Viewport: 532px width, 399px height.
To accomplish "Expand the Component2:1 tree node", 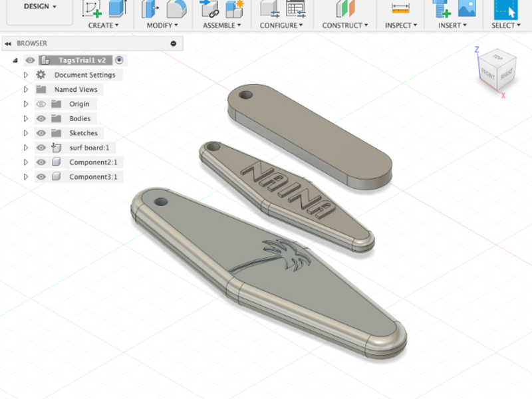I will 26,162.
